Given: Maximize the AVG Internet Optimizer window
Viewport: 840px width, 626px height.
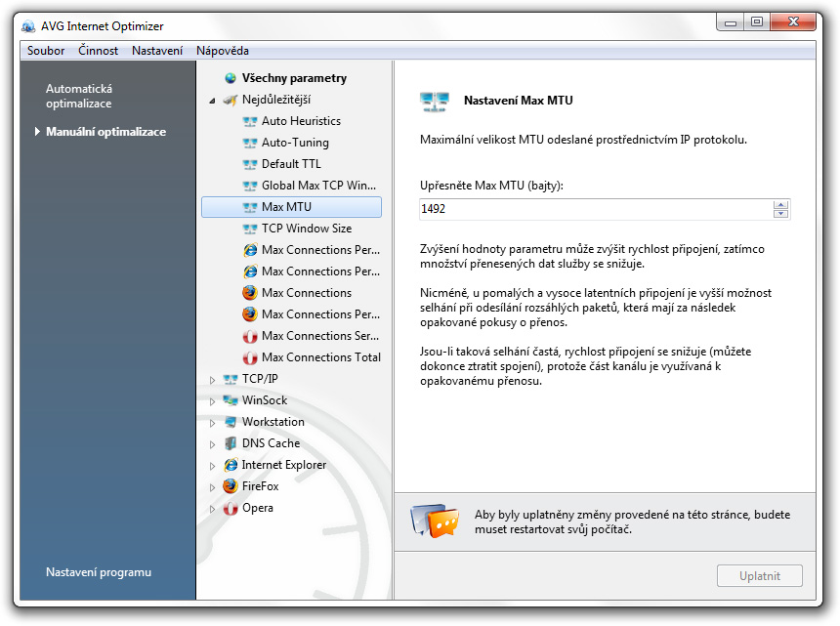Looking at the screenshot, I should [x=756, y=21].
